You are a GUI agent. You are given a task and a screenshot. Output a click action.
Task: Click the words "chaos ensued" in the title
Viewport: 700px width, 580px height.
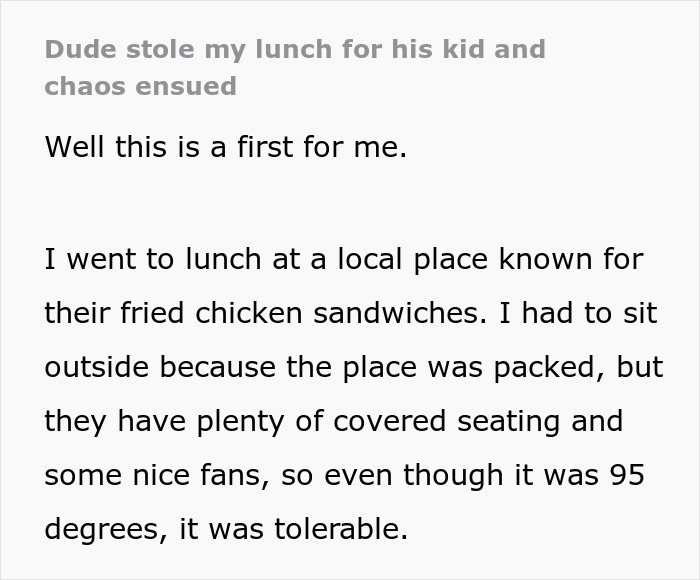tap(141, 86)
